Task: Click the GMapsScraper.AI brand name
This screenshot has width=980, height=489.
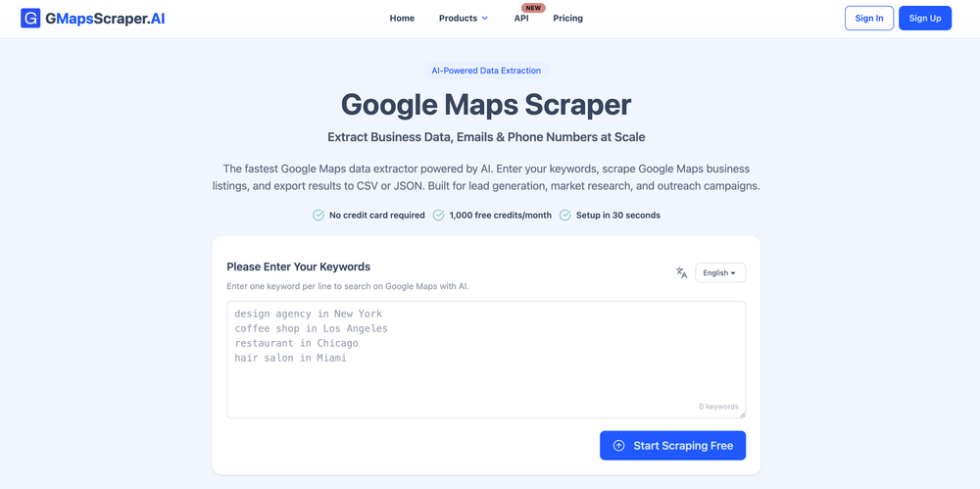Action: (x=105, y=19)
